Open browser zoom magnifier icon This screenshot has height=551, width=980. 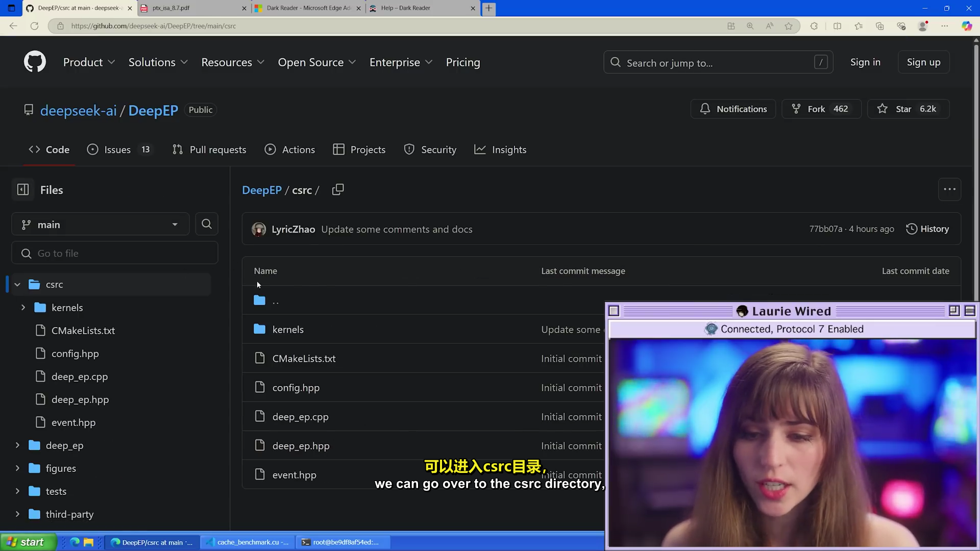point(750,26)
